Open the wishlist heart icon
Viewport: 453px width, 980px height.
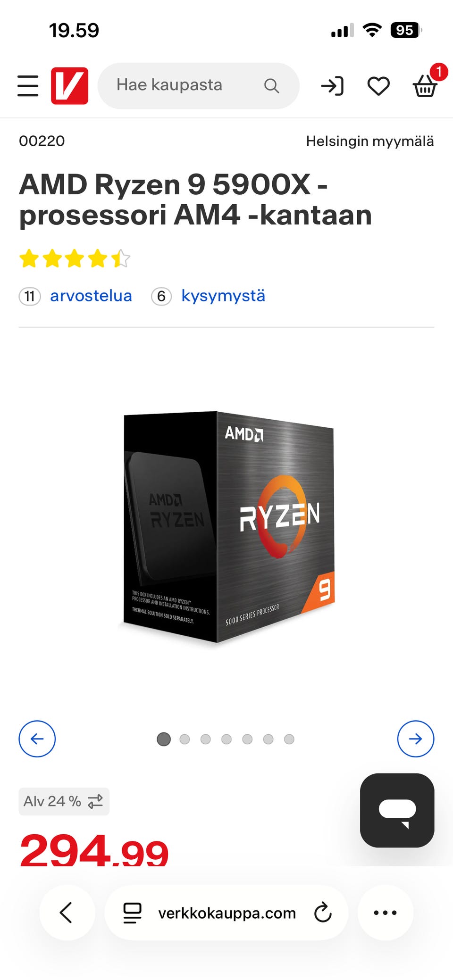click(378, 86)
